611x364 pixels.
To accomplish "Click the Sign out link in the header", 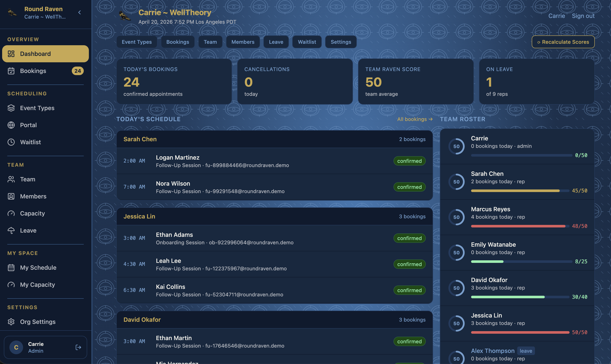I will pos(583,16).
